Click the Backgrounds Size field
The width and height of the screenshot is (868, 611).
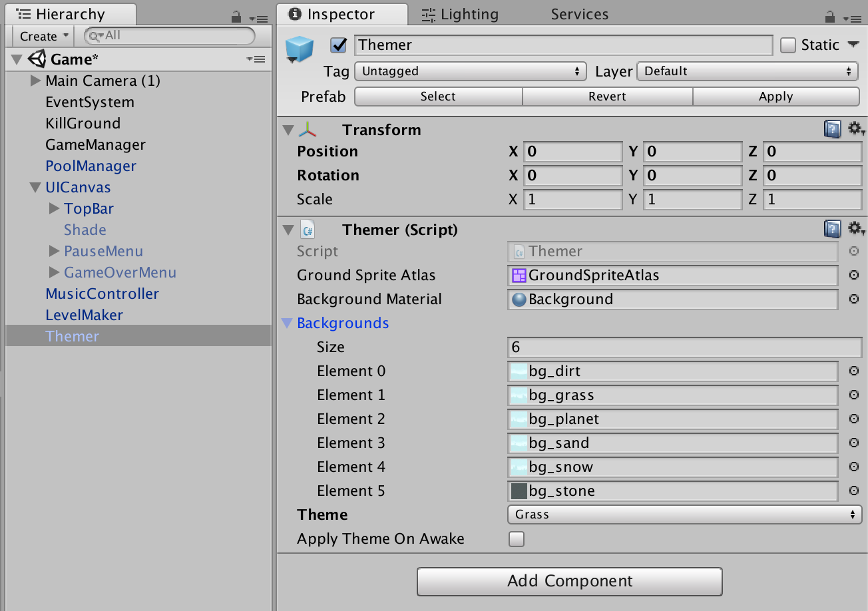tap(684, 347)
